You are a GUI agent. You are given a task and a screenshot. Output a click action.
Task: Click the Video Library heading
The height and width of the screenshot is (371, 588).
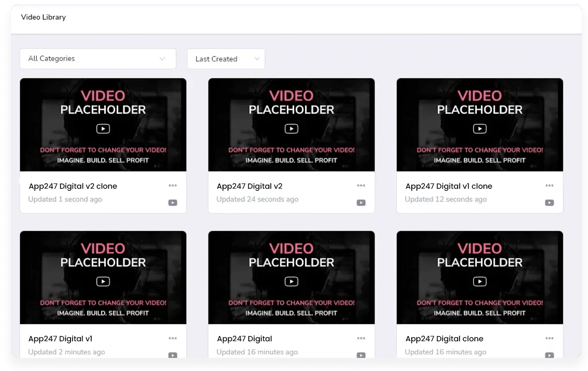43,17
